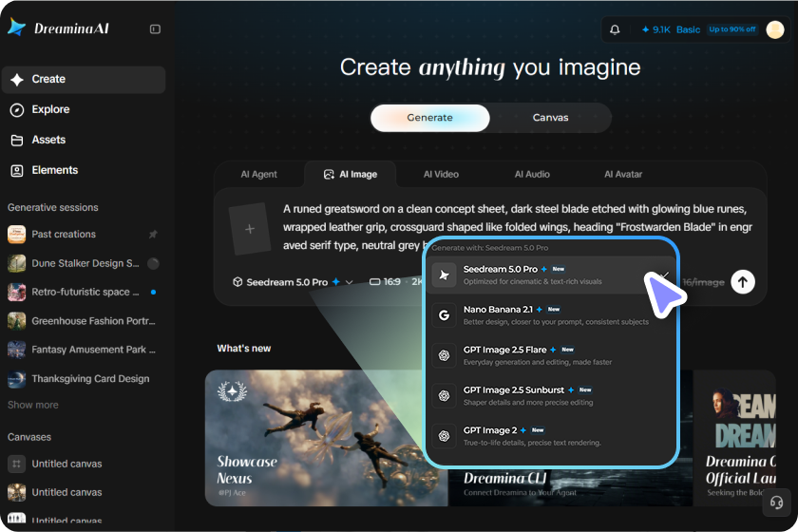Click the DreaminaAI logo

(59, 28)
